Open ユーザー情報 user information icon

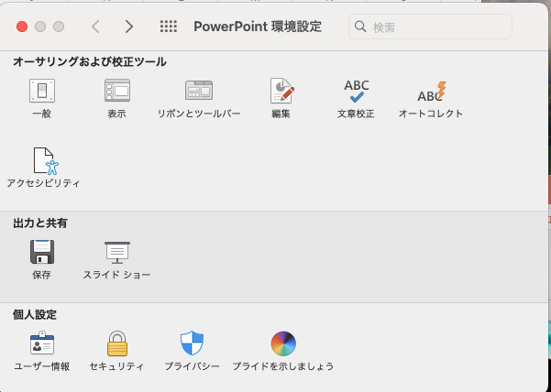click(x=42, y=343)
